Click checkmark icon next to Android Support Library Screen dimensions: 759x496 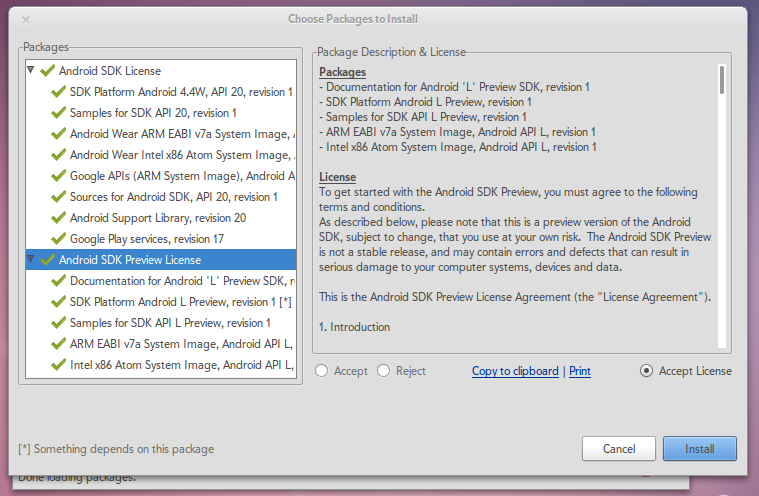pyautogui.click(x=58, y=218)
